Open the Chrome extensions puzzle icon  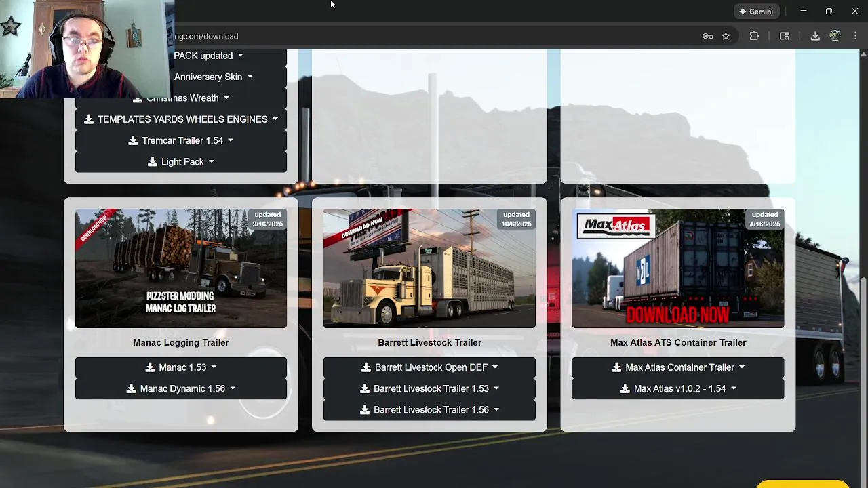(754, 36)
